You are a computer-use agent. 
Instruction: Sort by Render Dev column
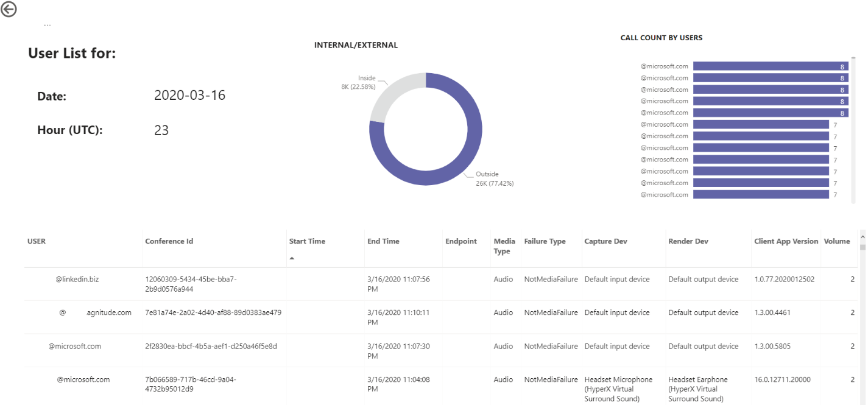coord(688,241)
